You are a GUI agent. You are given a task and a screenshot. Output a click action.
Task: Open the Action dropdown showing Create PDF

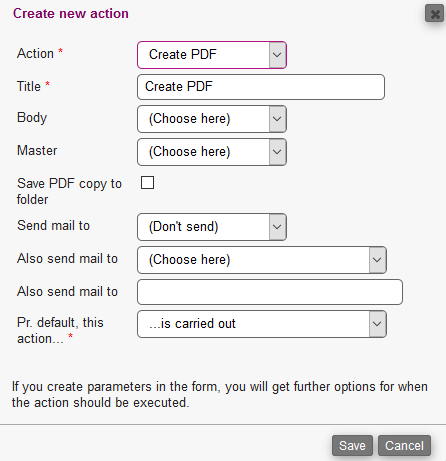click(x=212, y=55)
